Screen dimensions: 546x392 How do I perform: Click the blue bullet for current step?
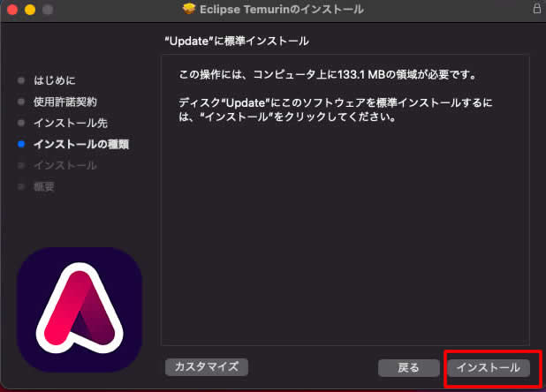21,144
